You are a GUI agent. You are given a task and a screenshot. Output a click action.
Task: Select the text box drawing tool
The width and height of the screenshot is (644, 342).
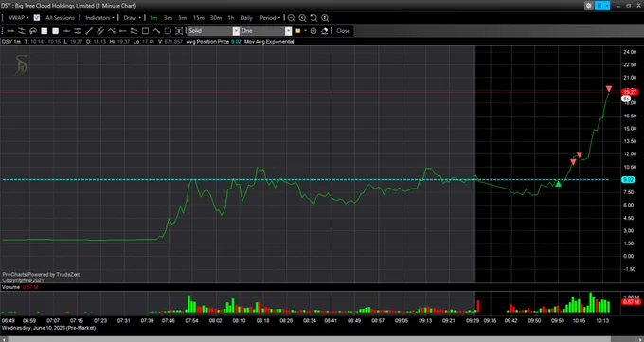click(179, 31)
